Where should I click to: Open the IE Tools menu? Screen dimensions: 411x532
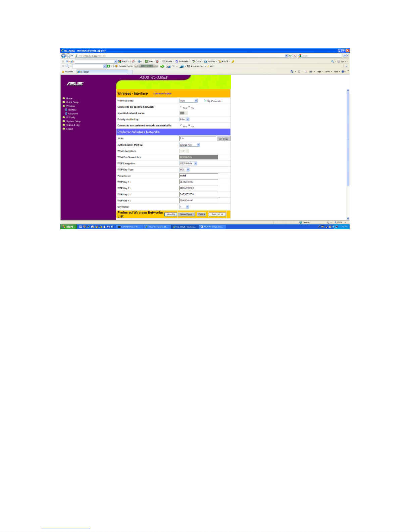[336, 71]
